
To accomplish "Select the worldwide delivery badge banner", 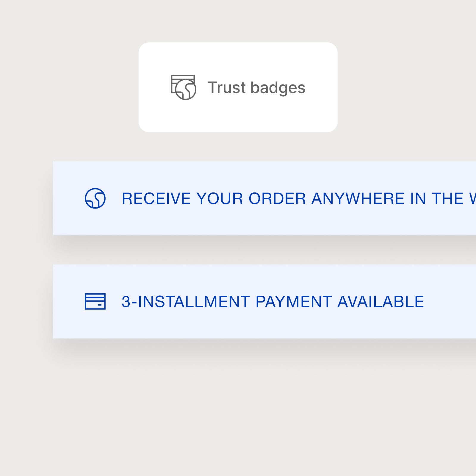I will click(264, 198).
